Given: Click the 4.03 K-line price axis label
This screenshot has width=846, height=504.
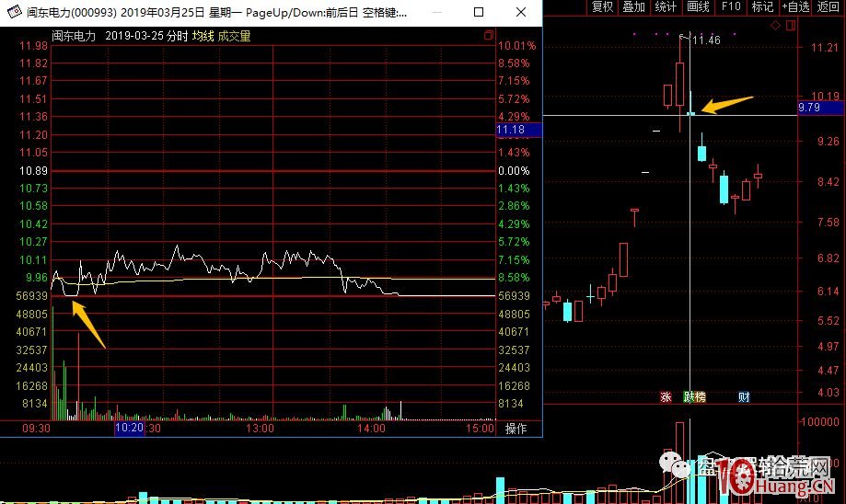Looking at the screenshot, I should (829, 392).
